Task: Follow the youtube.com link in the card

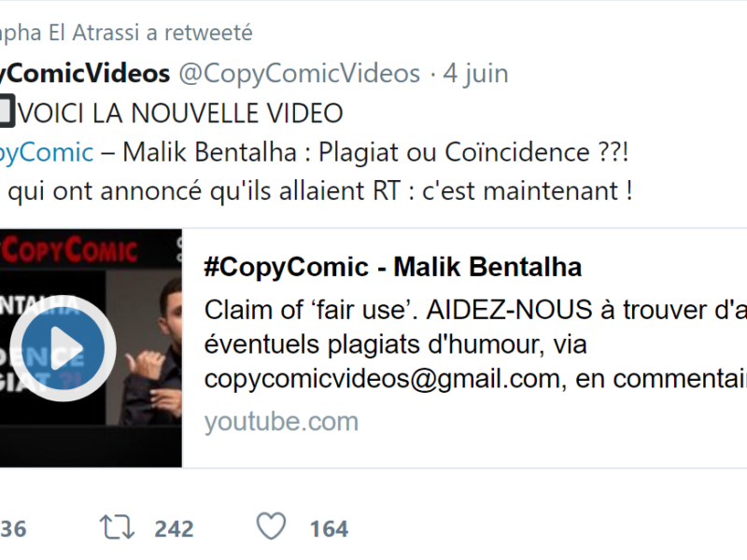Action: point(281,421)
